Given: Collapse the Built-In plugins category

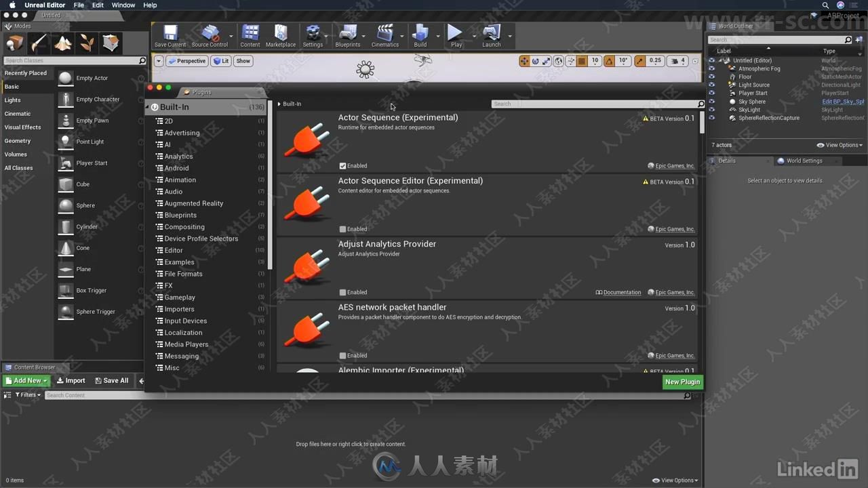Looking at the screenshot, I should (147, 107).
